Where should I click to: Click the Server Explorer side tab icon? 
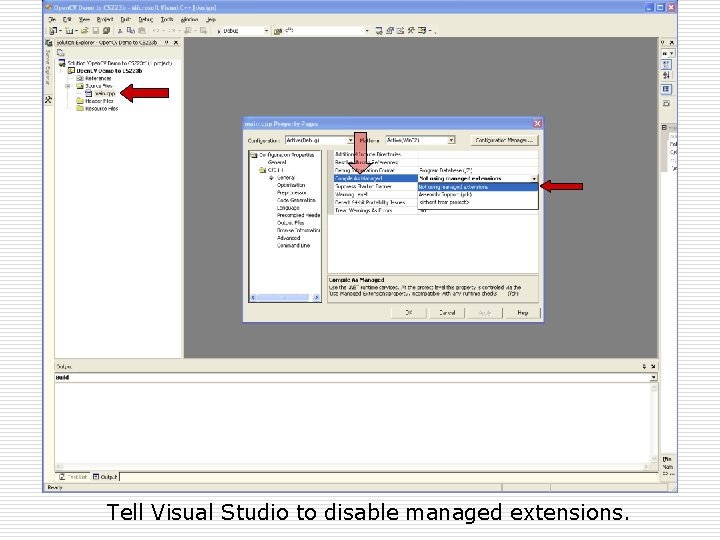[48, 43]
